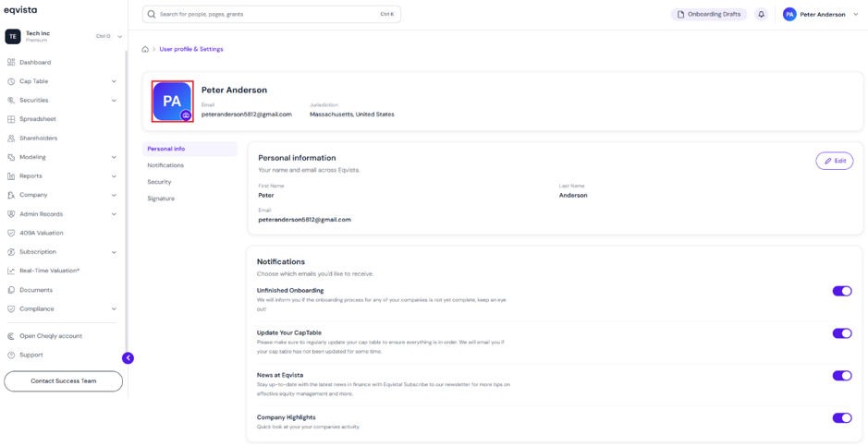Click header email peteranderson5812@gmail.com
This screenshot has height=446, width=868.
(x=246, y=115)
